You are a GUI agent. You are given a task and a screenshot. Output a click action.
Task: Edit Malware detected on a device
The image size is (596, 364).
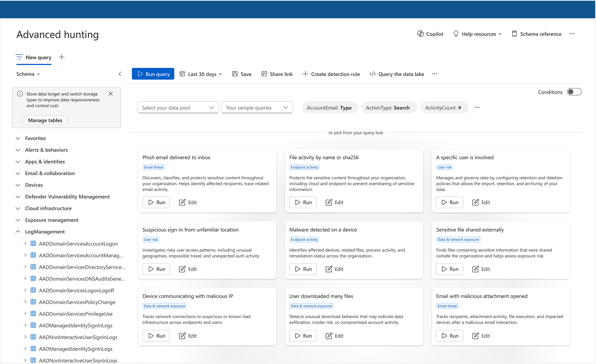tap(335, 269)
